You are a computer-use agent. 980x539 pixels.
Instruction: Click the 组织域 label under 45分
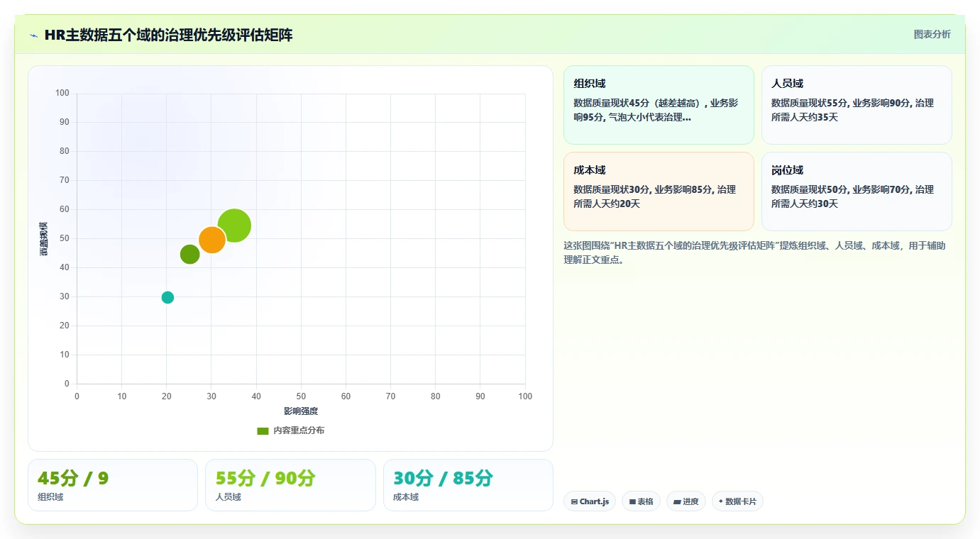pos(50,497)
